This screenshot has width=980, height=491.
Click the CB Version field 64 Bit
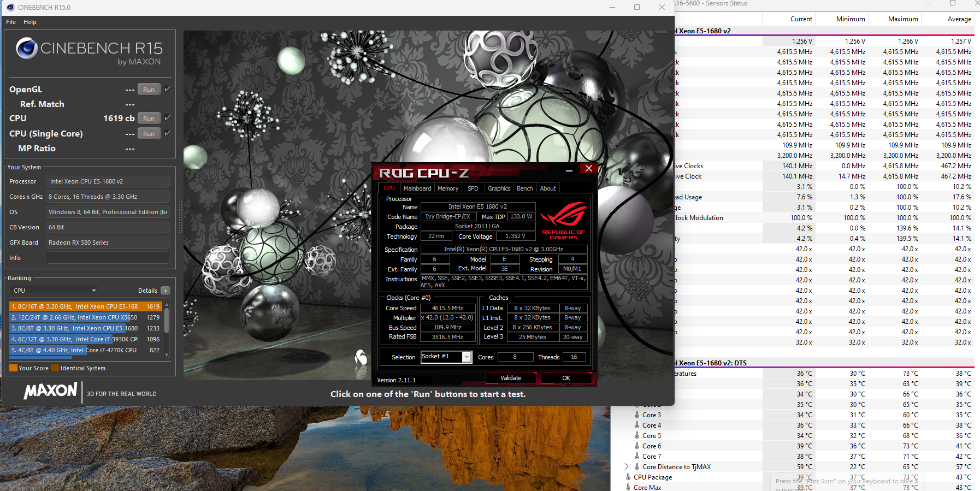pos(108,227)
